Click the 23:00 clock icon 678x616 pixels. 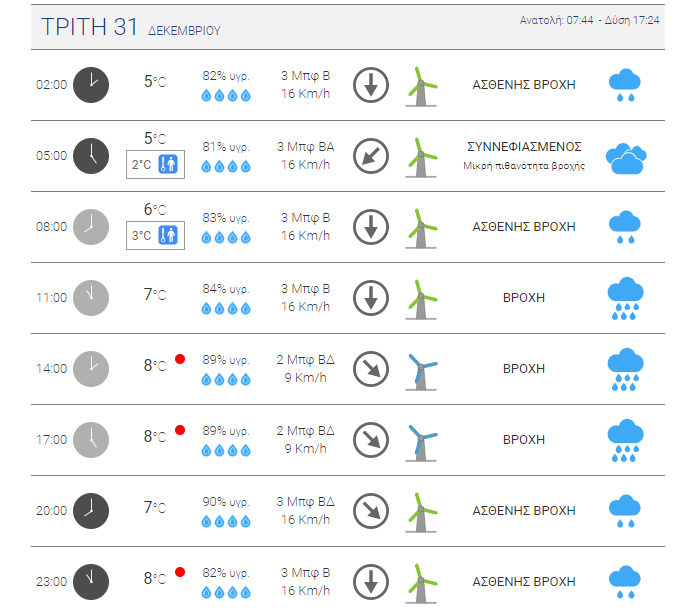coord(91,582)
